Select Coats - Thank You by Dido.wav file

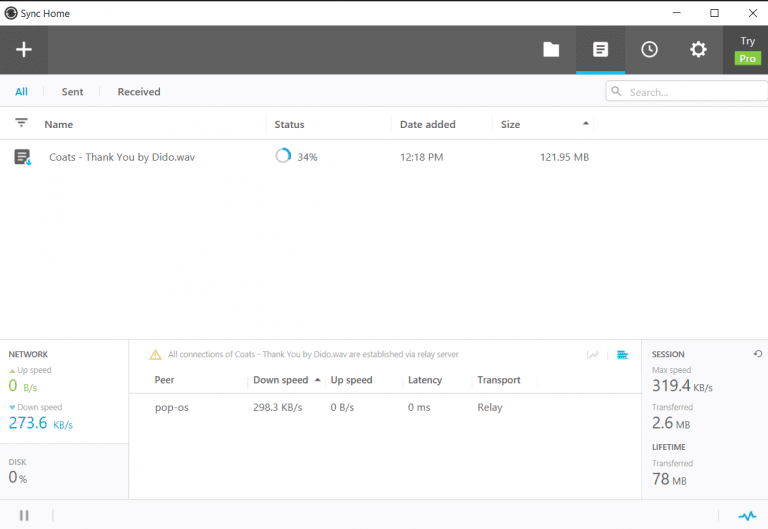pos(121,157)
